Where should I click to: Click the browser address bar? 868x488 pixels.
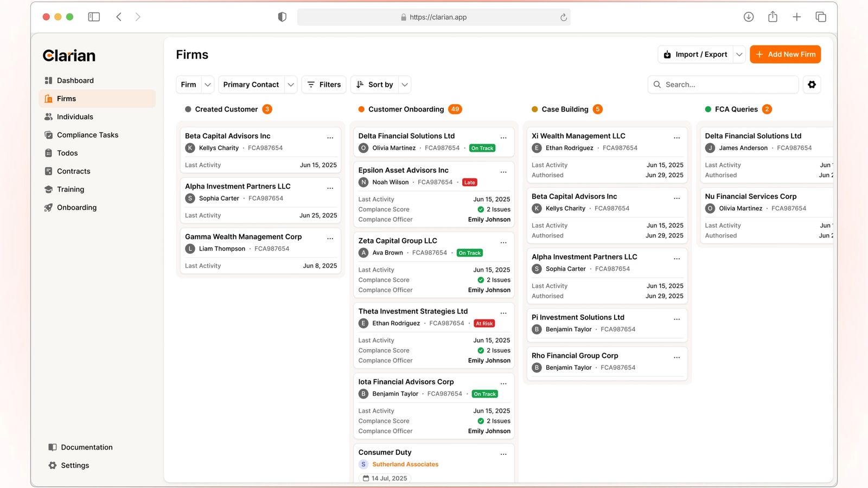[x=433, y=17]
